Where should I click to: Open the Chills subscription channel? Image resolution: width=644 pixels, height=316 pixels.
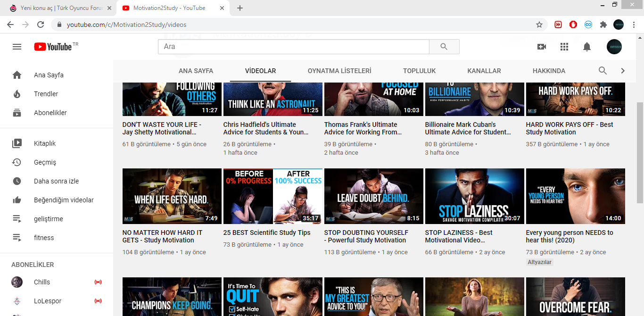click(x=57, y=282)
